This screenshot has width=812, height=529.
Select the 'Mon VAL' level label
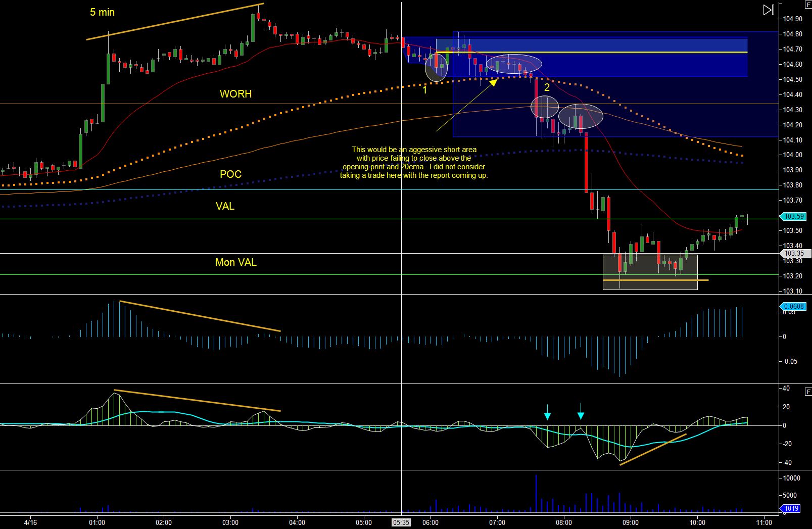coord(236,262)
